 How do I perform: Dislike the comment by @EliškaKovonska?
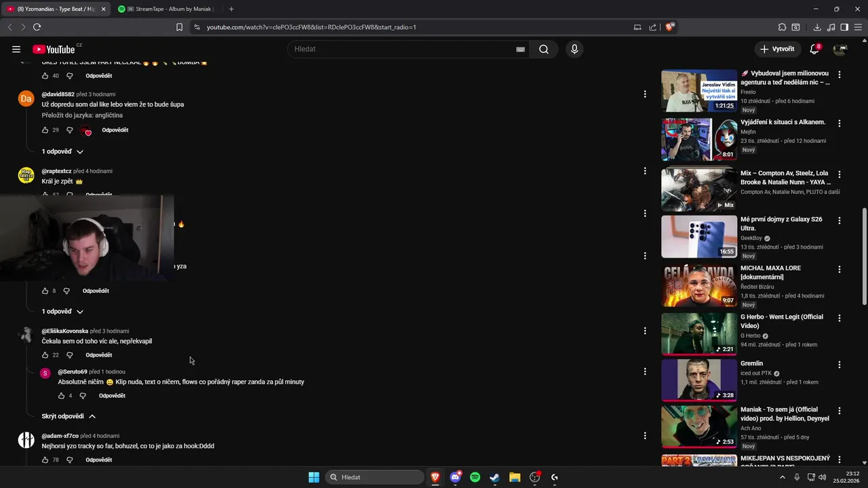click(69, 355)
